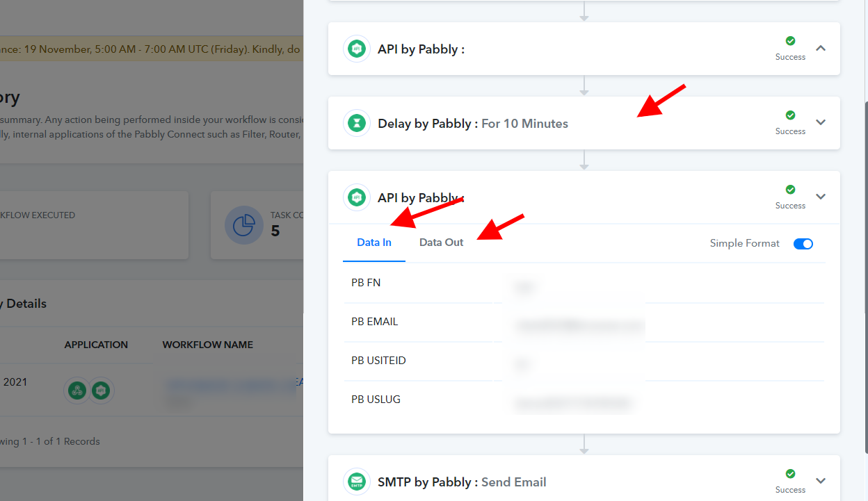Click the API application icon in table row
This screenshot has width=868, height=501.
[101, 390]
